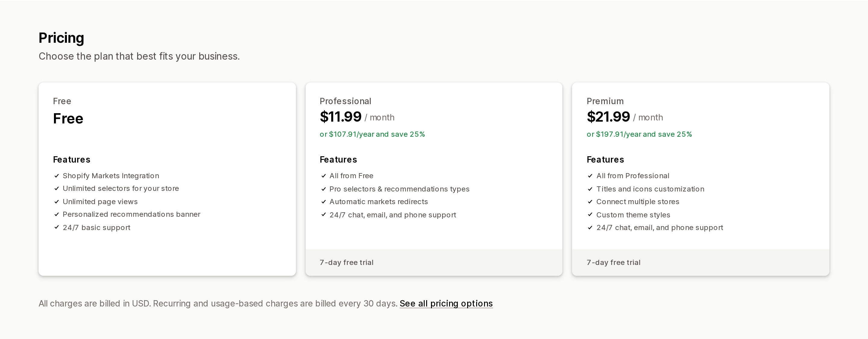Click Professional plan 7-day free trial footer
The image size is (868, 339).
[x=434, y=262]
